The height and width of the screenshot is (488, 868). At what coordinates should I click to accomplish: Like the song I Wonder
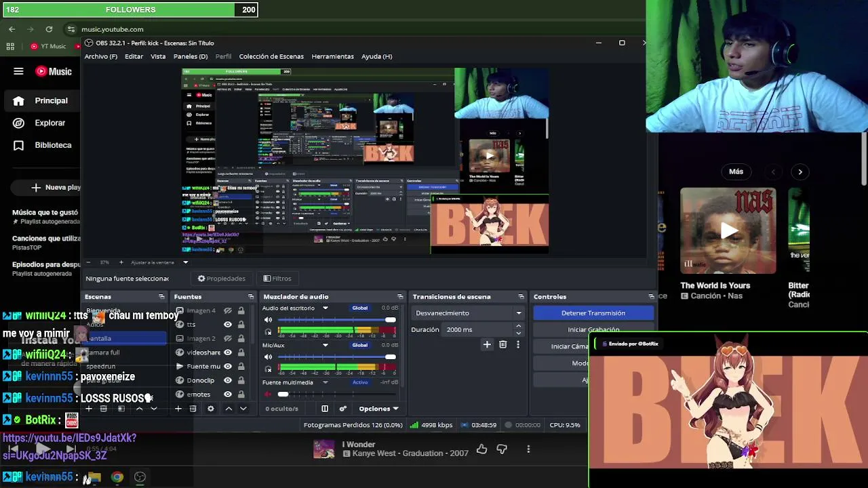click(481, 449)
